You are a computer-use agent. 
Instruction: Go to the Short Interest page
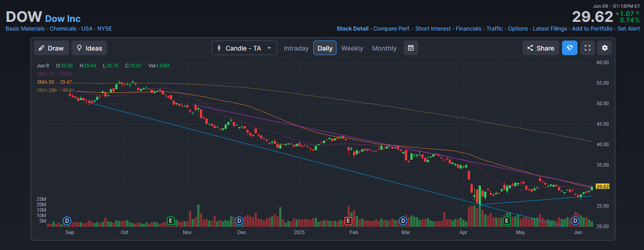click(x=433, y=29)
